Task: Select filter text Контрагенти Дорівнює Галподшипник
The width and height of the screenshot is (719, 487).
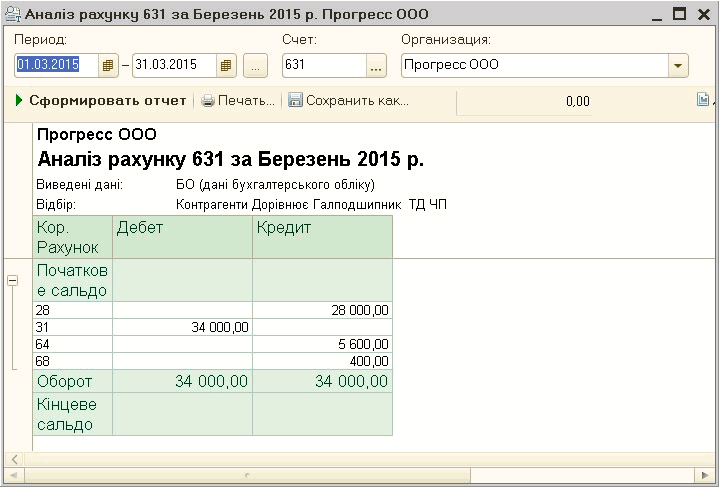Action: pos(312,204)
